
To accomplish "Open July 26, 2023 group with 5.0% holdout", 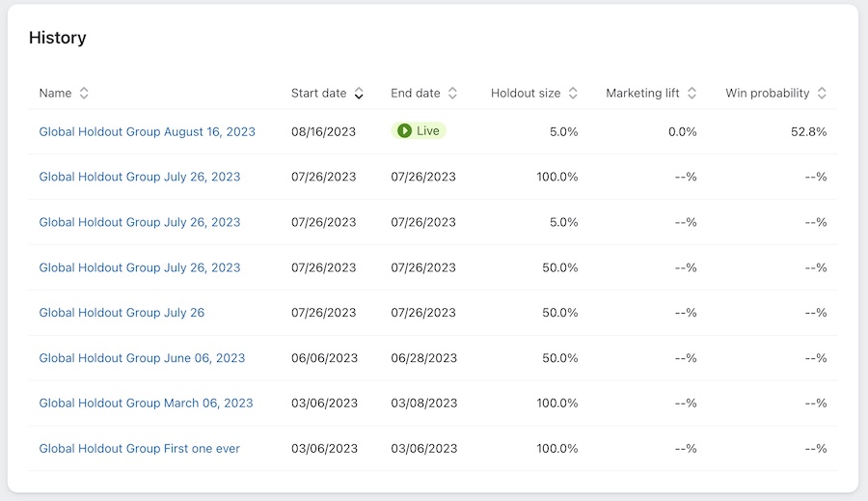I will [139, 222].
